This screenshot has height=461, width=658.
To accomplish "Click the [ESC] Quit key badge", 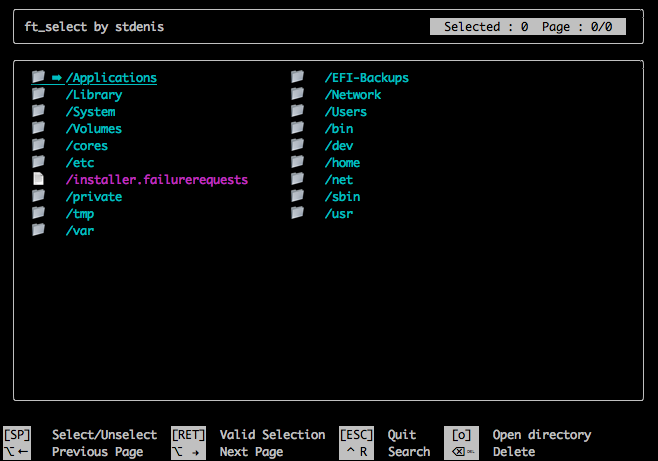I will [x=356, y=435].
